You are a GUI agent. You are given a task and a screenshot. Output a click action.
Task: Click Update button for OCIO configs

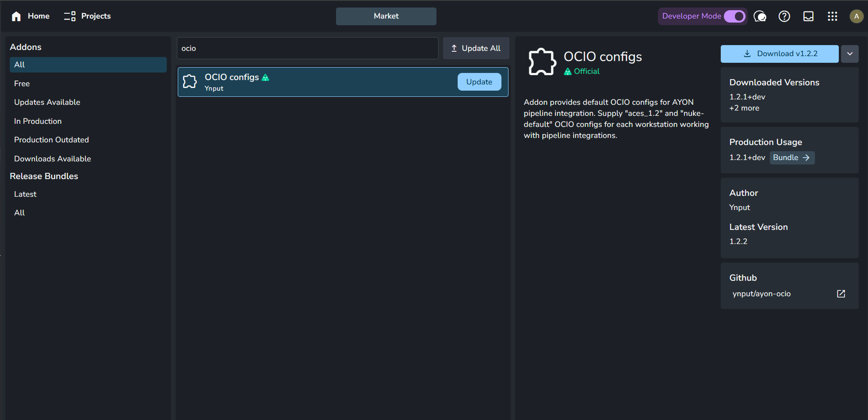coord(479,82)
